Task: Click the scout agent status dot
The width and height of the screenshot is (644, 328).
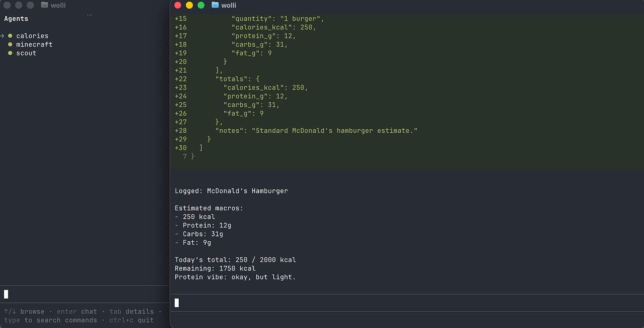Action: (10, 53)
